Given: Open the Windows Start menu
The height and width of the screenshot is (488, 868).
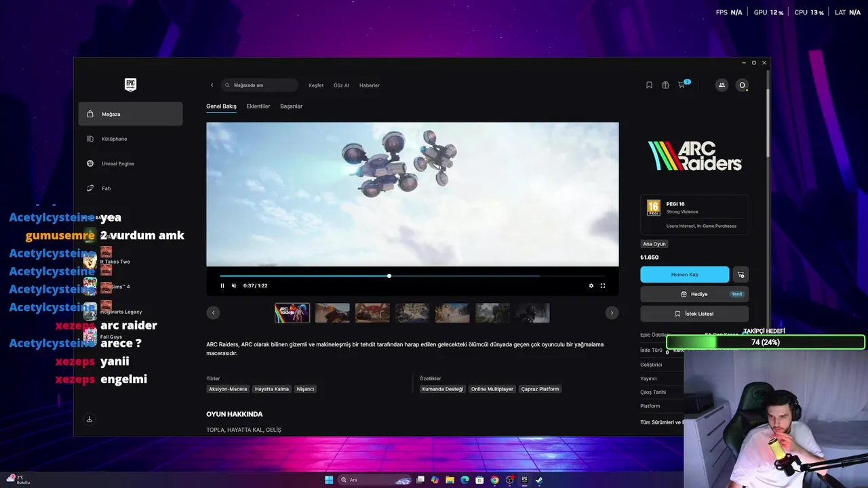Looking at the screenshot, I should 329,480.
